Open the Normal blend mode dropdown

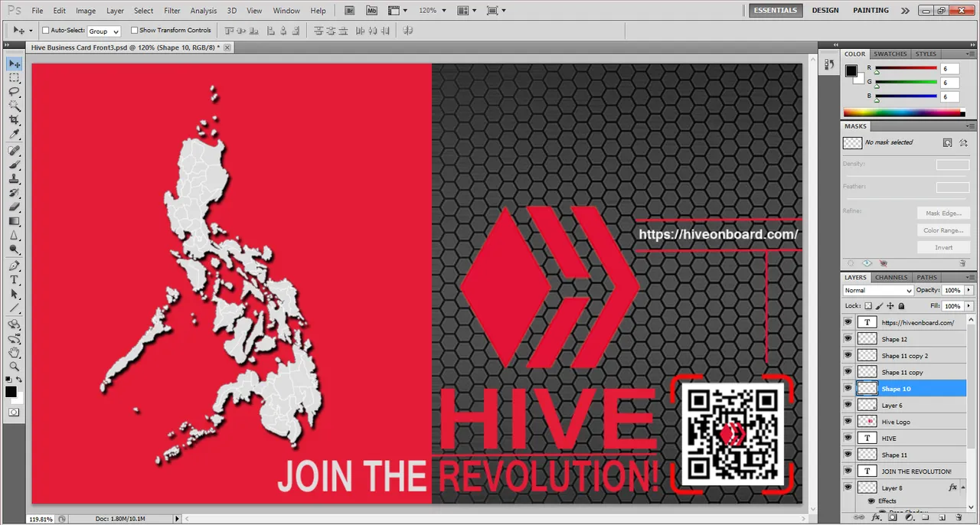(x=878, y=291)
